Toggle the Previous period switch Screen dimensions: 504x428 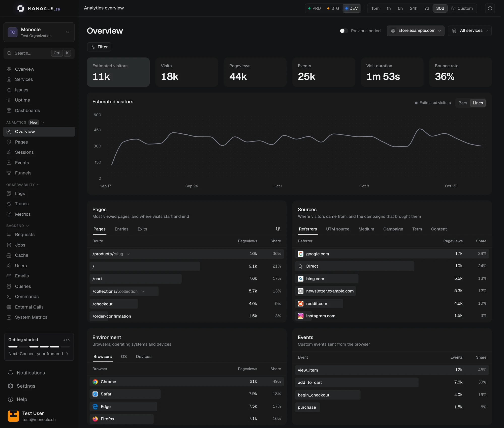(x=344, y=31)
